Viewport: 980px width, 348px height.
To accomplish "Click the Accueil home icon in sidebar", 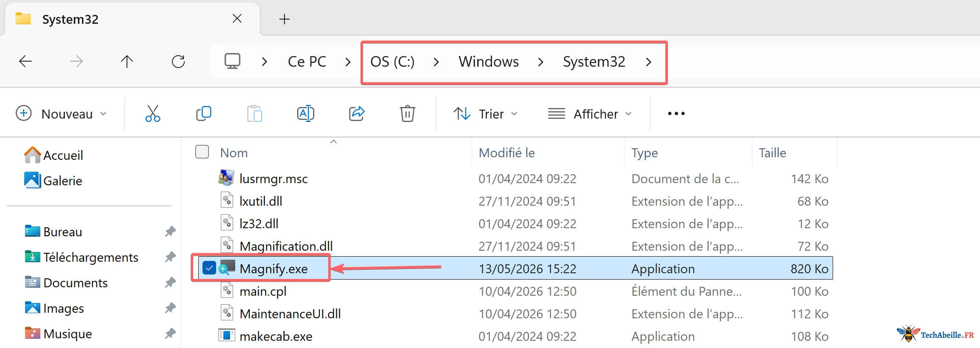I will tap(32, 155).
